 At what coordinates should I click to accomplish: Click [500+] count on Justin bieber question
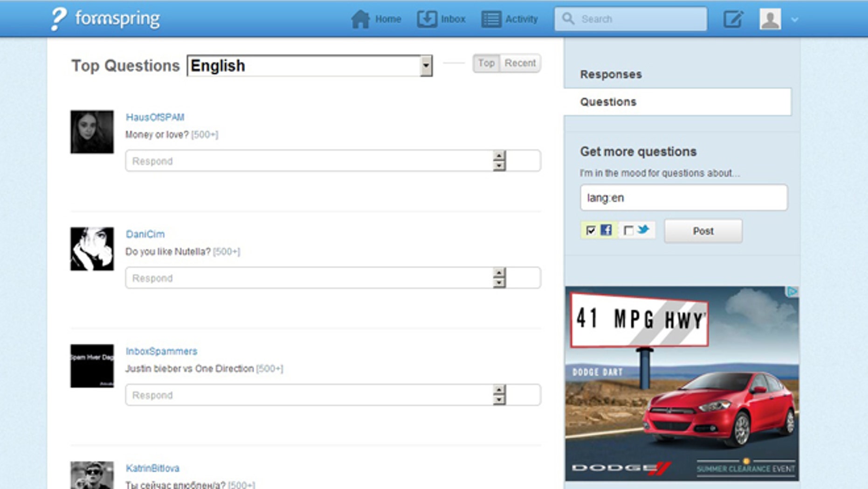[269, 369]
